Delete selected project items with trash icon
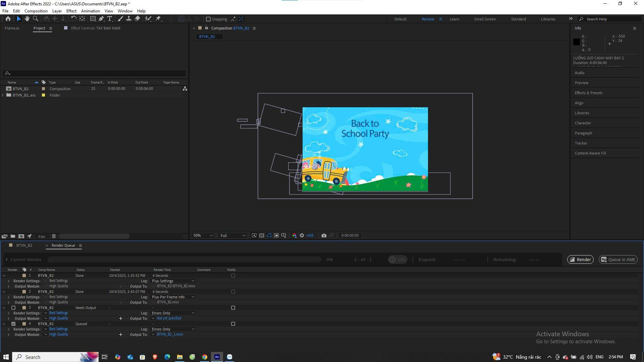644x362 pixels. [54, 236]
